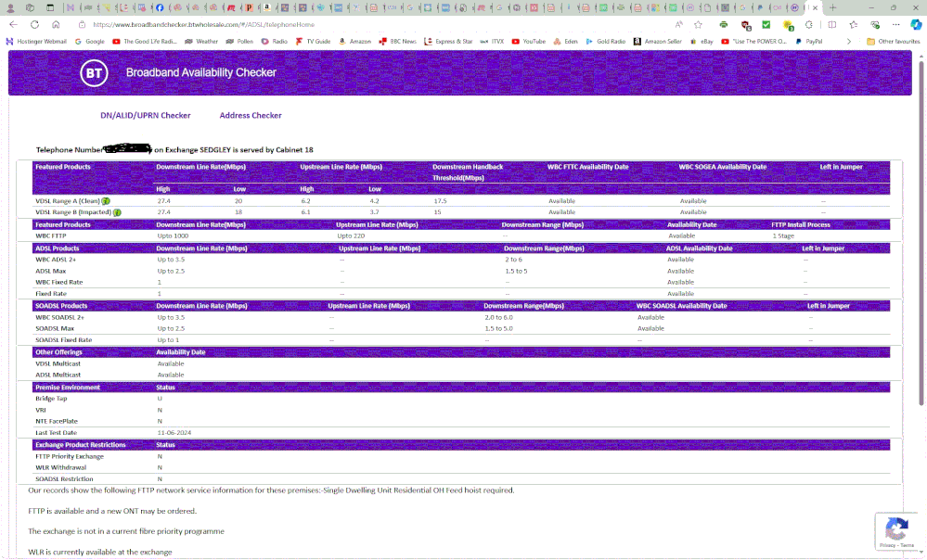Screen dimensions: 927x560
Task: Toggle the split screen view icon
Action: coord(831,25)
